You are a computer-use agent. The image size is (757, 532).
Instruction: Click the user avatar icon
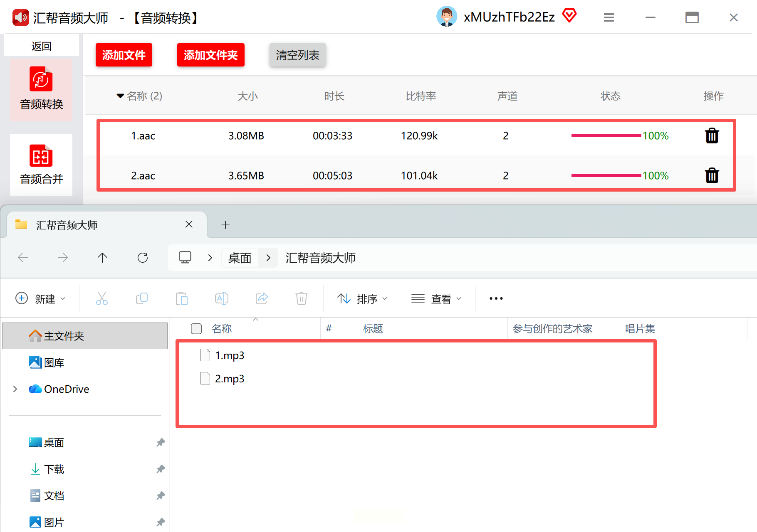[446, 17]
